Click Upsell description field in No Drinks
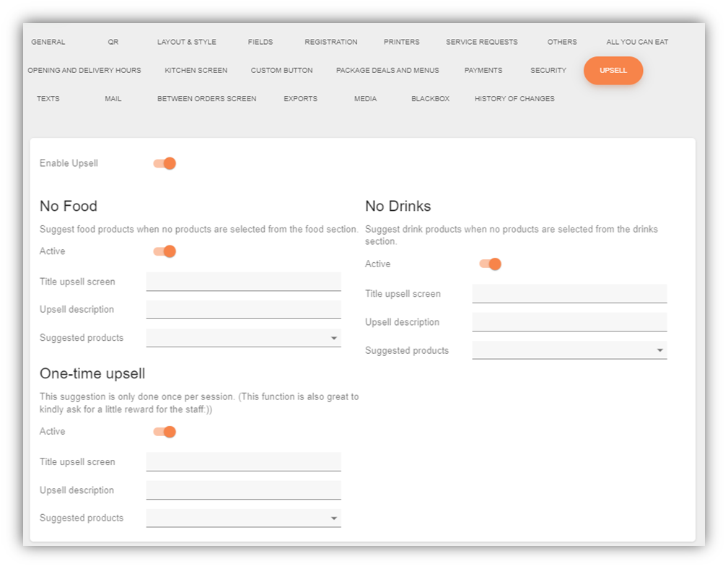Image resolution: width=728 pixels, height=569 pixels. tap(569, 322)
